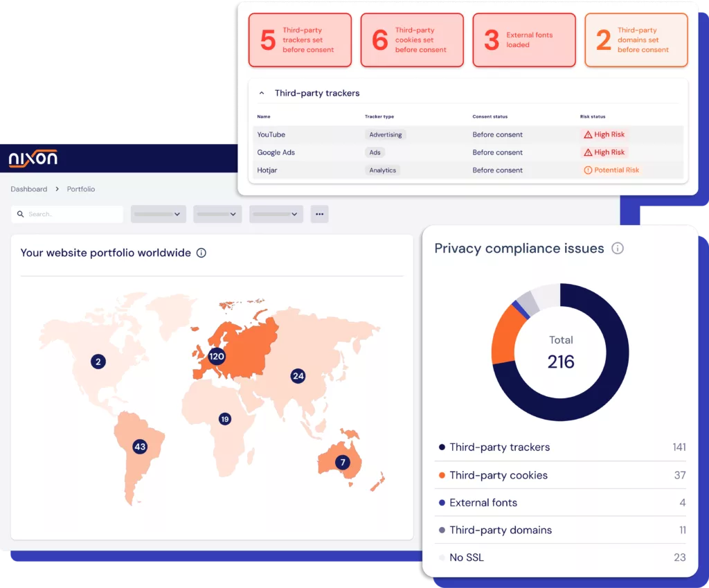This screenshot has height=588, width=709.
Task: Click the High Risk badge for YouTube
Action: (604, 134)
